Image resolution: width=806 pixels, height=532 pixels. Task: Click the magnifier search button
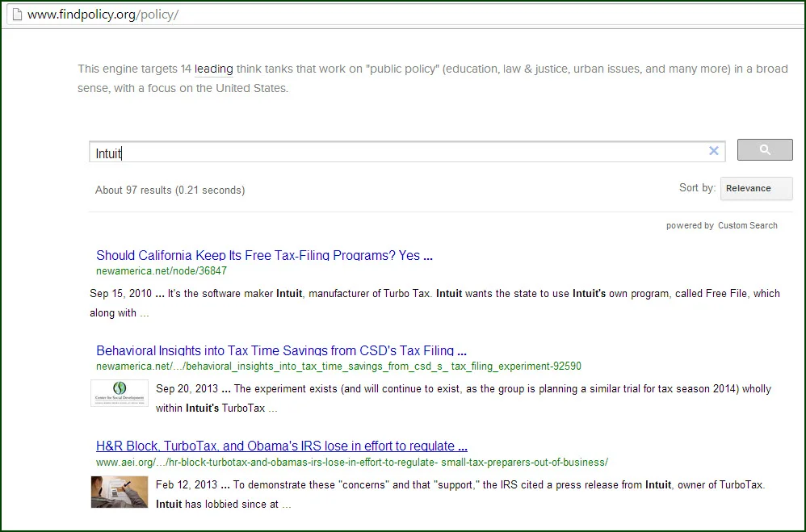point(764,149)
